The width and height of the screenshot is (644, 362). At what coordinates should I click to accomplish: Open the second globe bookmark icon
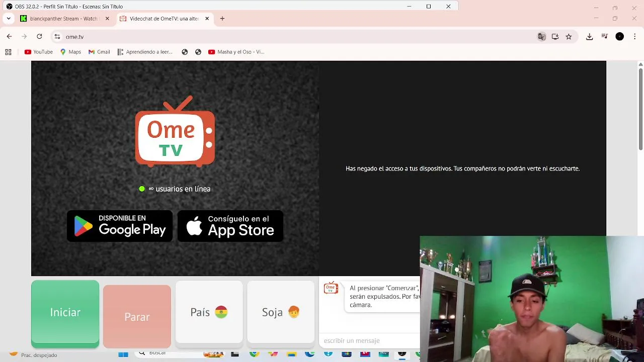(x=198, y=52)
